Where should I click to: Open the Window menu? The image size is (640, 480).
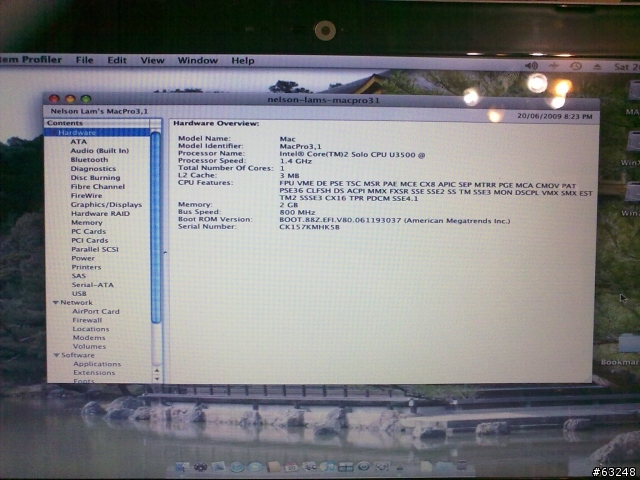[198, 60]
